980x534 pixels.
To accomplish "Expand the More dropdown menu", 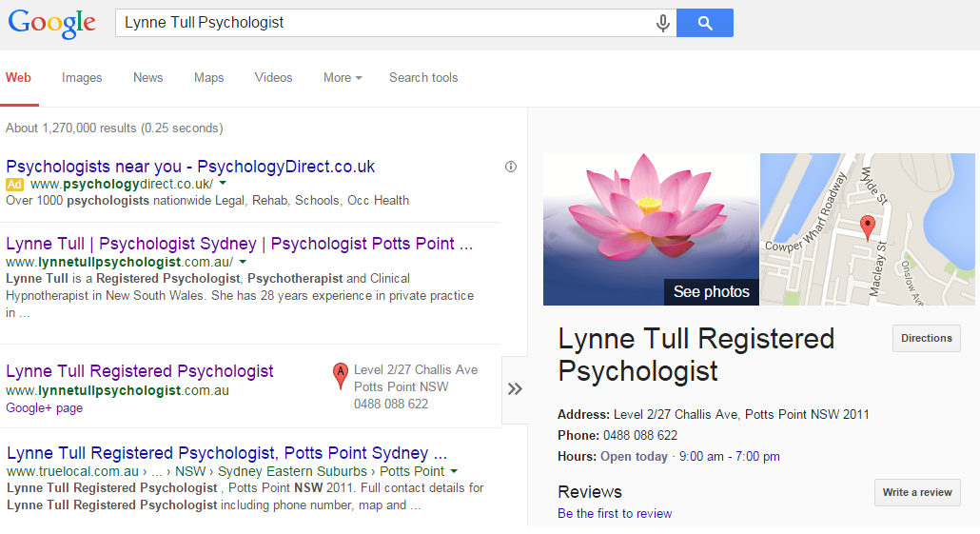I will pyautogui.click(x=343, y=77).
